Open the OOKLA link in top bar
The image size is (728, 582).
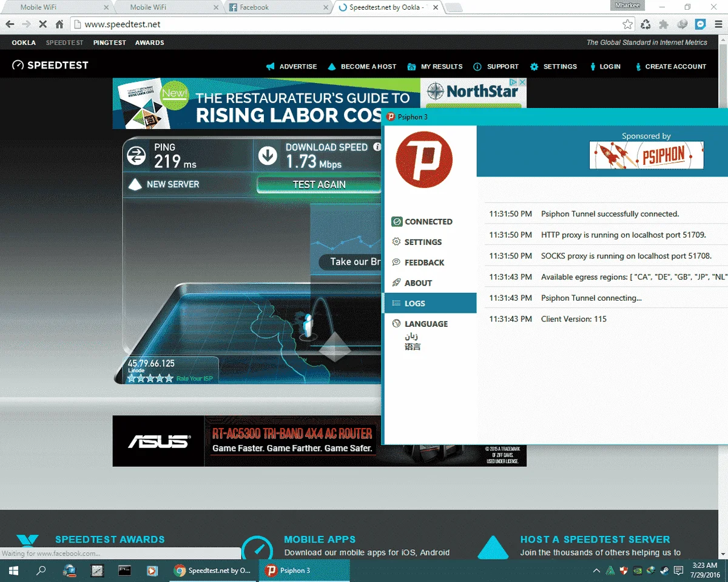coord(24,42)
